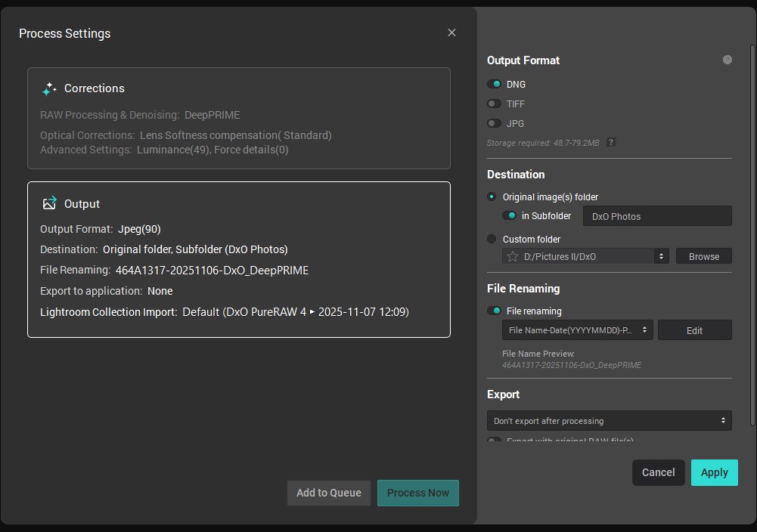757x532 pixels.
Task: Expand the Don't export after processing dropdown
Action: (609, 421)
